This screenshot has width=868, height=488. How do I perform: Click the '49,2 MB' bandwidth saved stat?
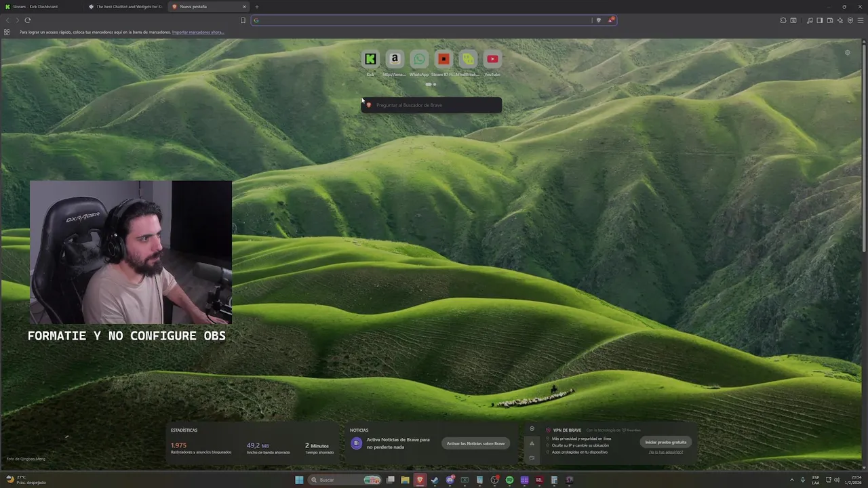tap(258, 445)
